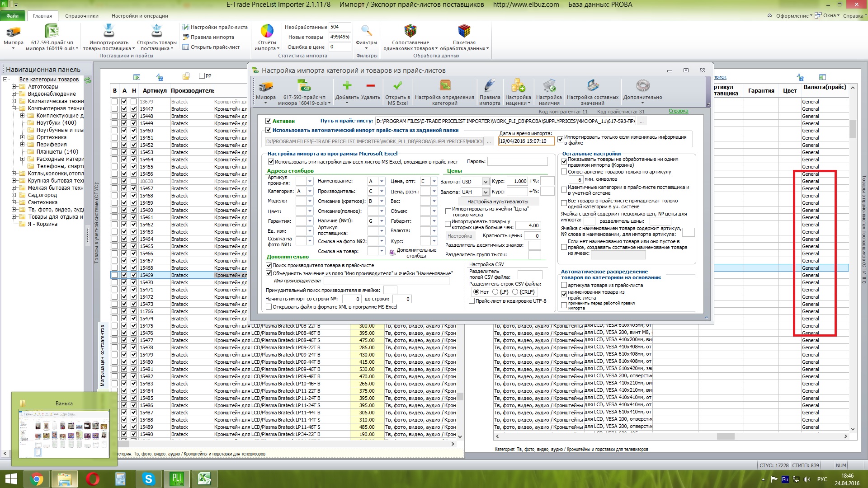The image size is (868, 488).
Task: Open Opera browser from taskbar
Action: [93, 479]
